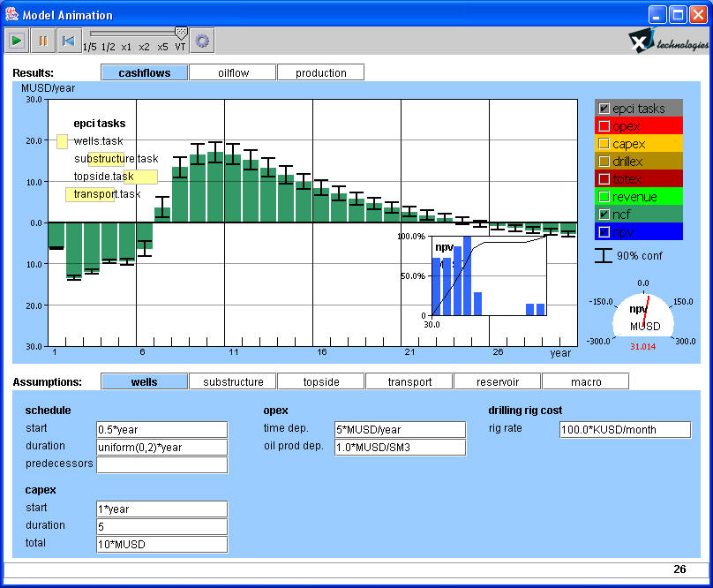Switch to the oilflow results tab
The image size is (713, 588).
point(231,72)
